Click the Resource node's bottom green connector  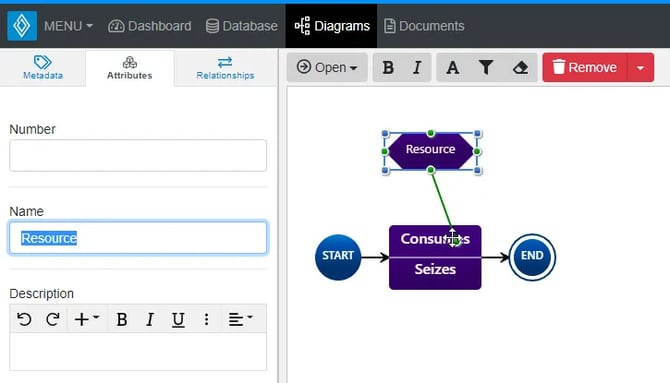pyautogui.click(x=431, y=170)
